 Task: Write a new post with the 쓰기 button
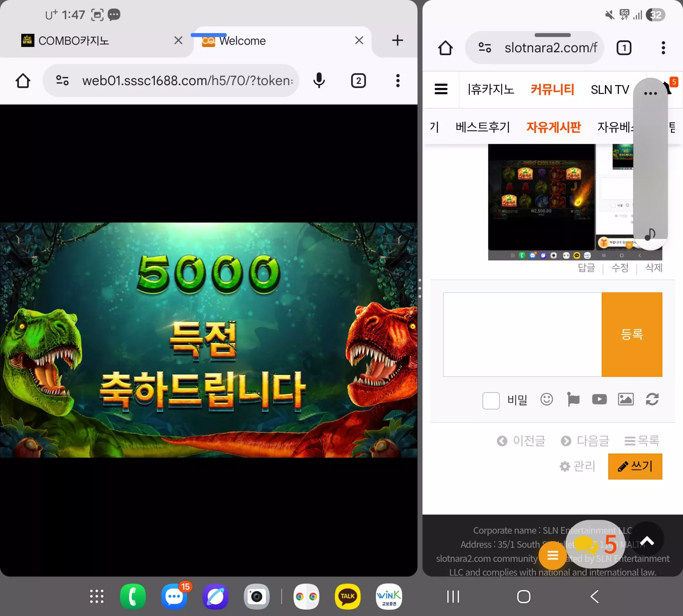(635, 466)
